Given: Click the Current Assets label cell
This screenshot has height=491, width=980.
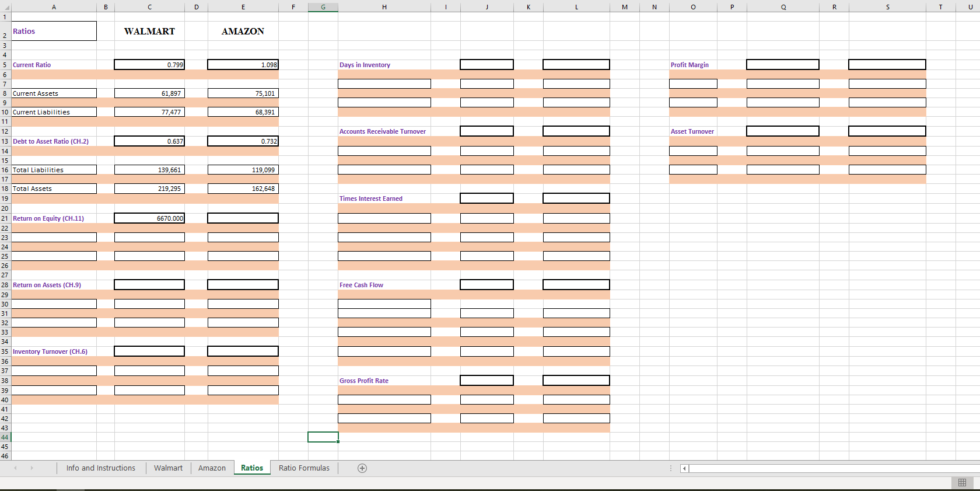Looking at the screenshot, I should coord(54,93).
